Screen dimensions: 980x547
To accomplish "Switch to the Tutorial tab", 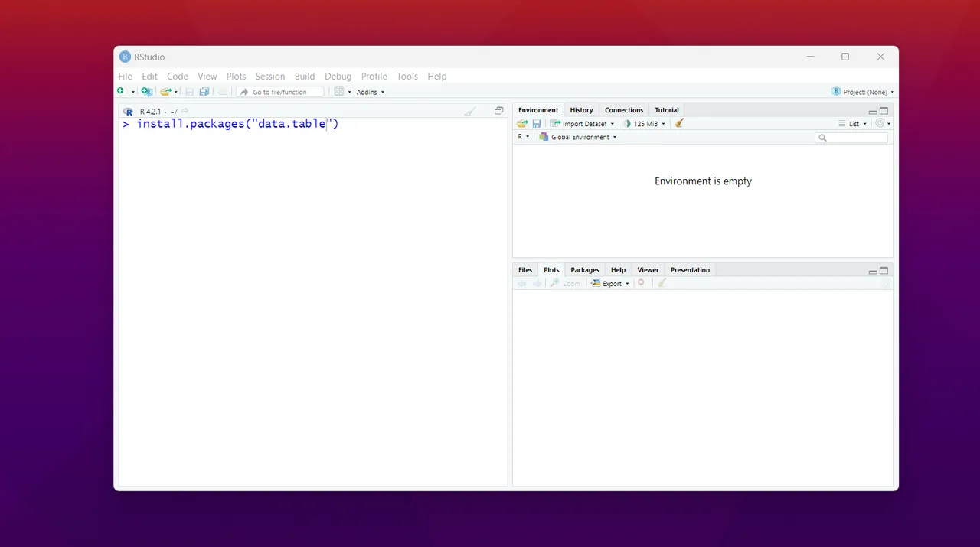I will pyautogui.click(x=667, y=110).
